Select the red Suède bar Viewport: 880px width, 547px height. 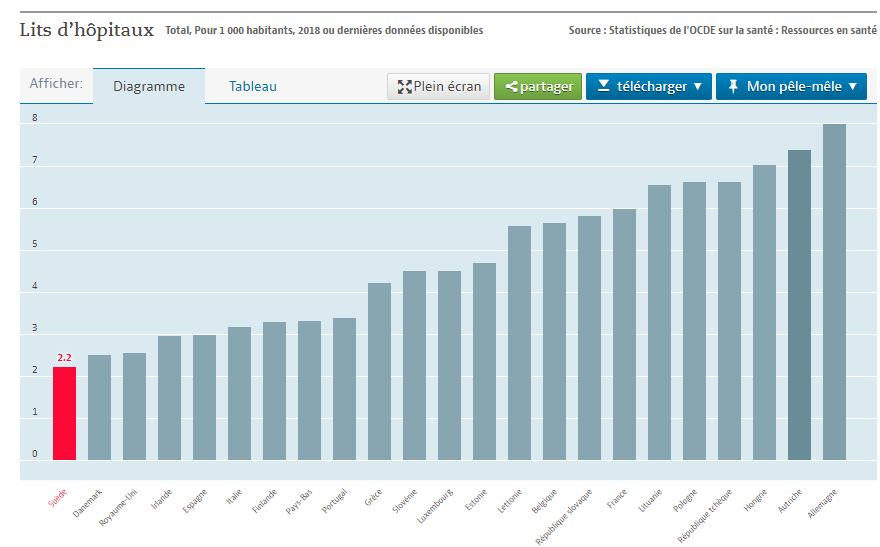click(65, 413)
